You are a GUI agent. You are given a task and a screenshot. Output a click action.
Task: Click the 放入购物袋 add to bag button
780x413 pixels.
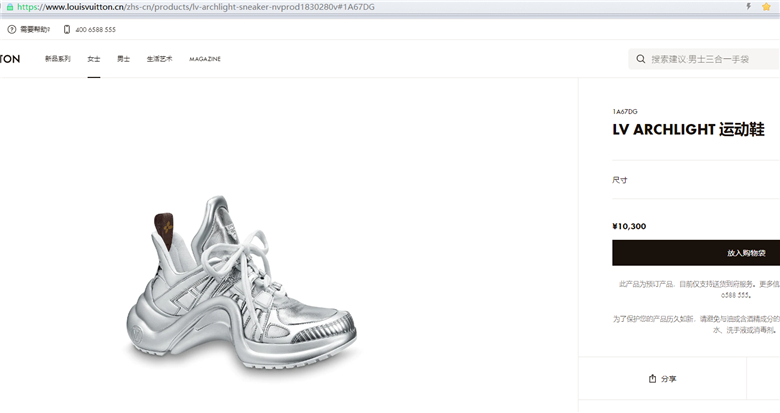[696, 253]
